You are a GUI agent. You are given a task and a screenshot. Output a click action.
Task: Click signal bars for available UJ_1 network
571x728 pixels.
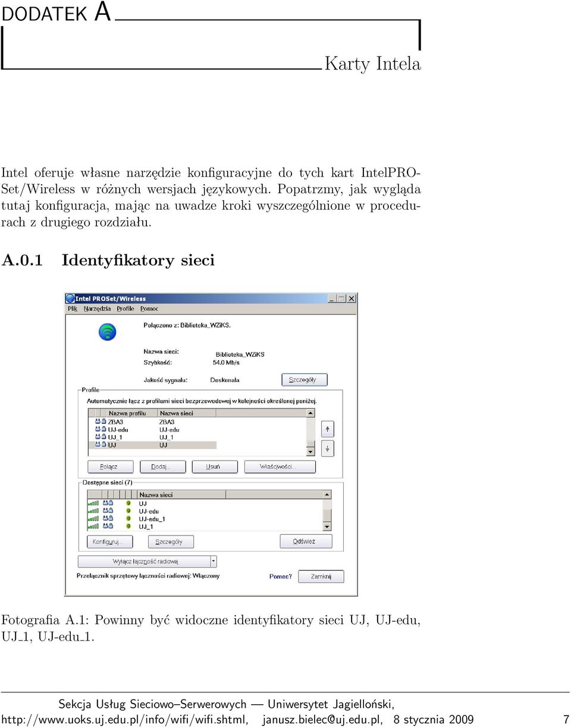coord(93,527)
